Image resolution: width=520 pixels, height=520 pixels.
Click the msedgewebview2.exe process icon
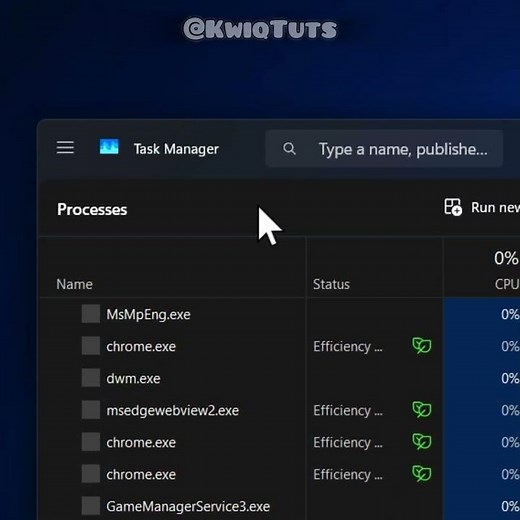(x=91, y=410)
